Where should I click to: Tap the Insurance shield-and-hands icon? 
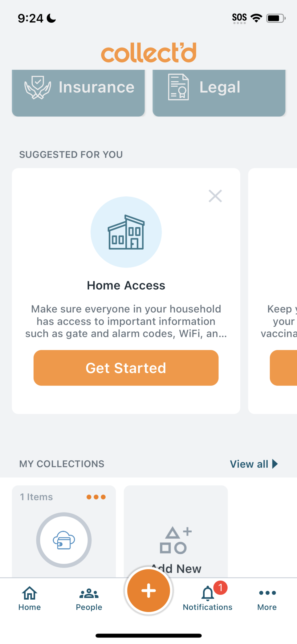click(x=38, y=87)
